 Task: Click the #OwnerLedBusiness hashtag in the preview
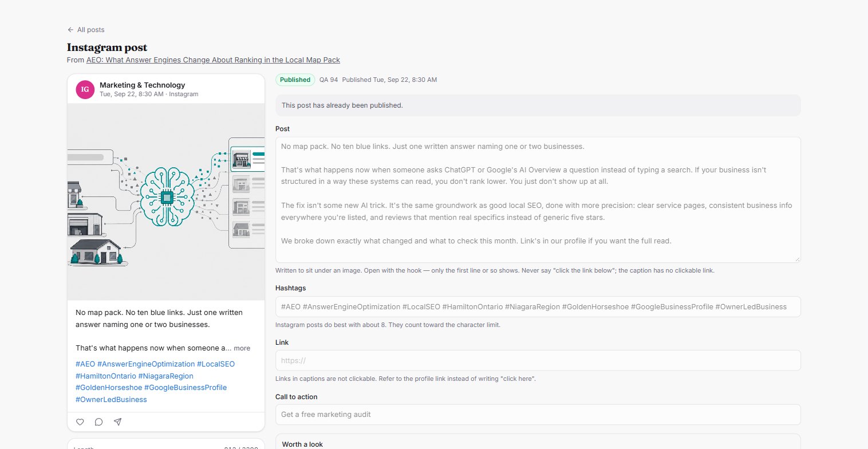point(111,400)
